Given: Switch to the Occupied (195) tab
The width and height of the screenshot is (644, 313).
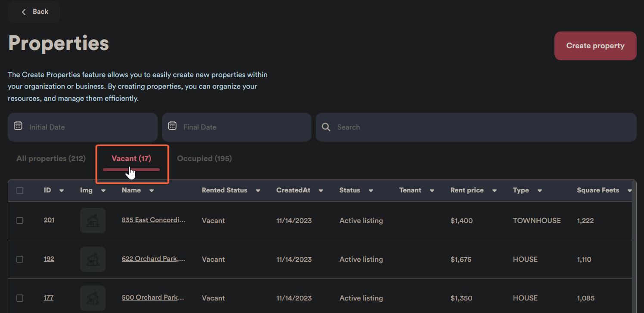Looking at the screenshot, I should (204, 158).
